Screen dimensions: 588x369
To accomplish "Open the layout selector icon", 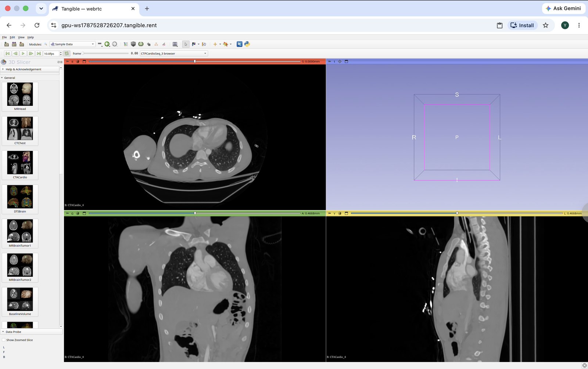I will coord(175,44).
